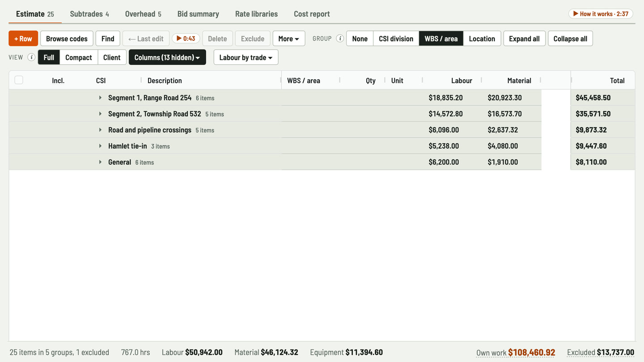Set grouping to None
Viewport: 644px width, 362px height.
(360, 38)
